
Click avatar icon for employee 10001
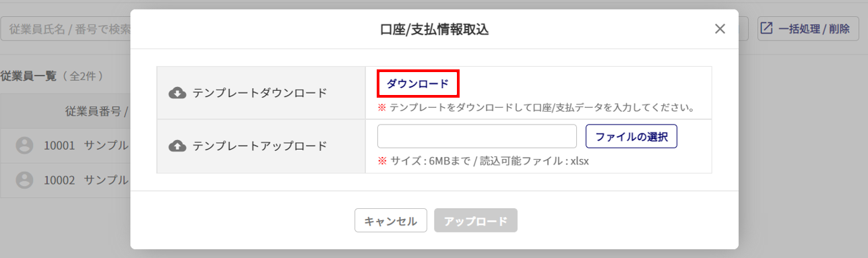(x=24, y=145)
